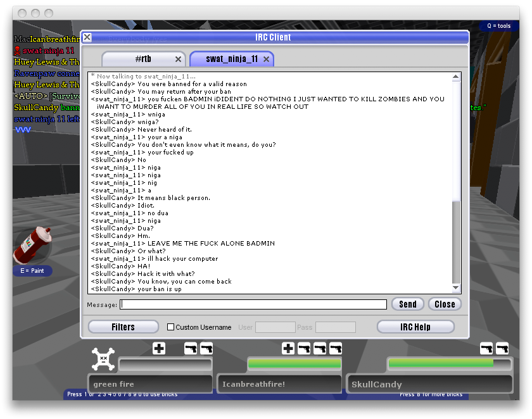Viewport: 532px width, 419px height.
Task: Close the IRC Client window with X
Action: click(87, 37)
